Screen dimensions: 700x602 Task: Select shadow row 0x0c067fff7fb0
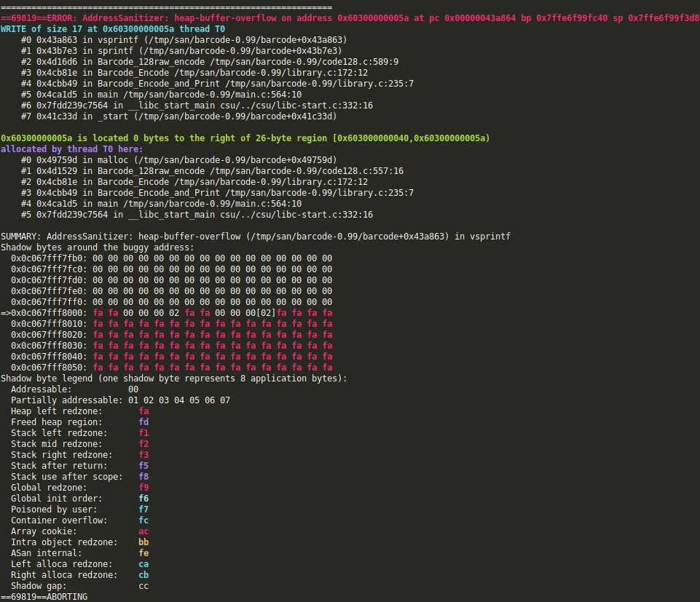(171, 258)
